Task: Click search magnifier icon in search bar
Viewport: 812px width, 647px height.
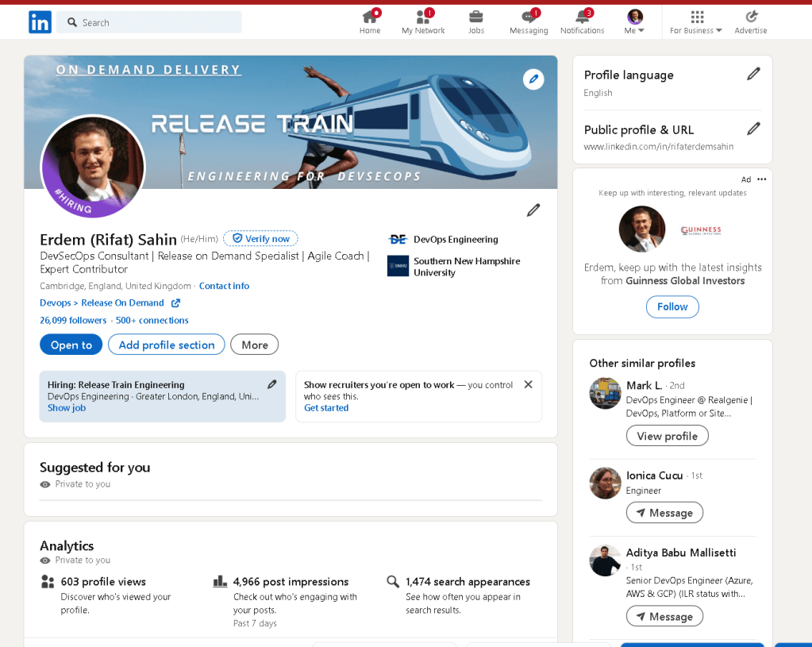Action: tap(72, 22)
